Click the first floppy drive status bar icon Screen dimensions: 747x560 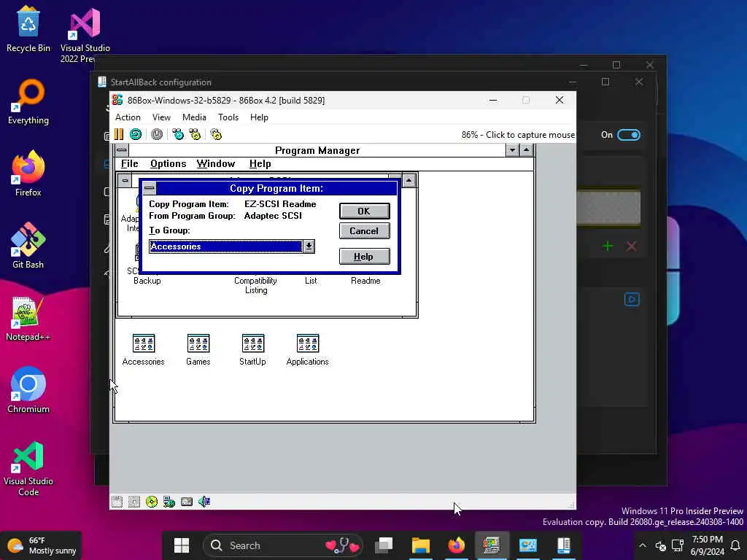pos(117,502)
